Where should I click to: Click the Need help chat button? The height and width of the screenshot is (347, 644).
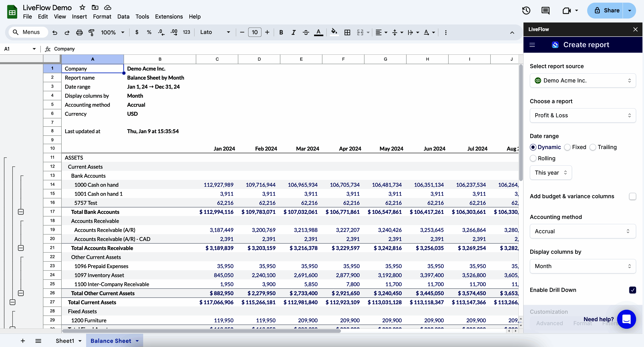pos(626,319)
